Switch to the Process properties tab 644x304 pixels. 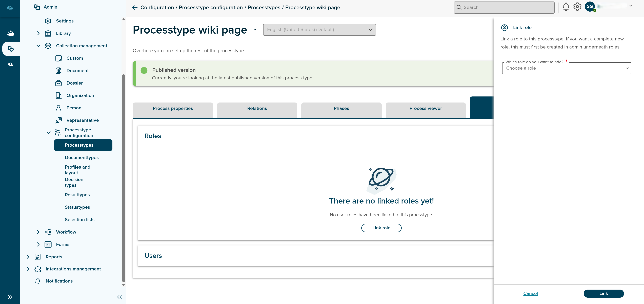coord(173,109)
